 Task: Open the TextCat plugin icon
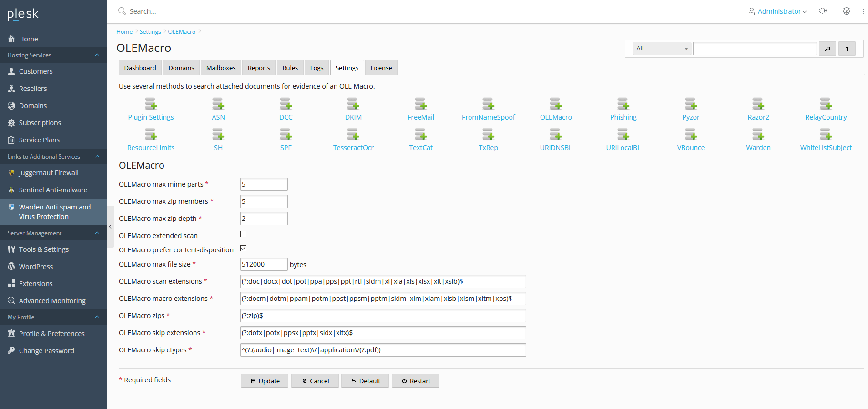coord(421,134)
